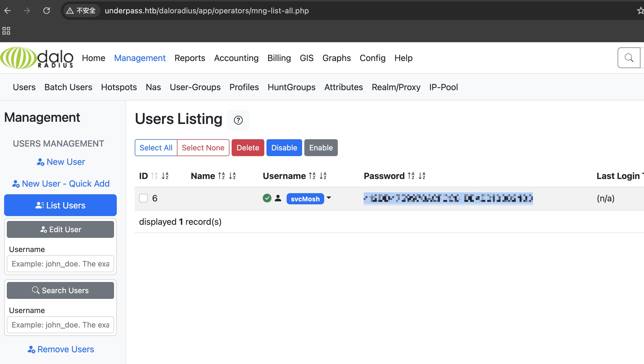Click Select All users toggle

coord(156,148)
